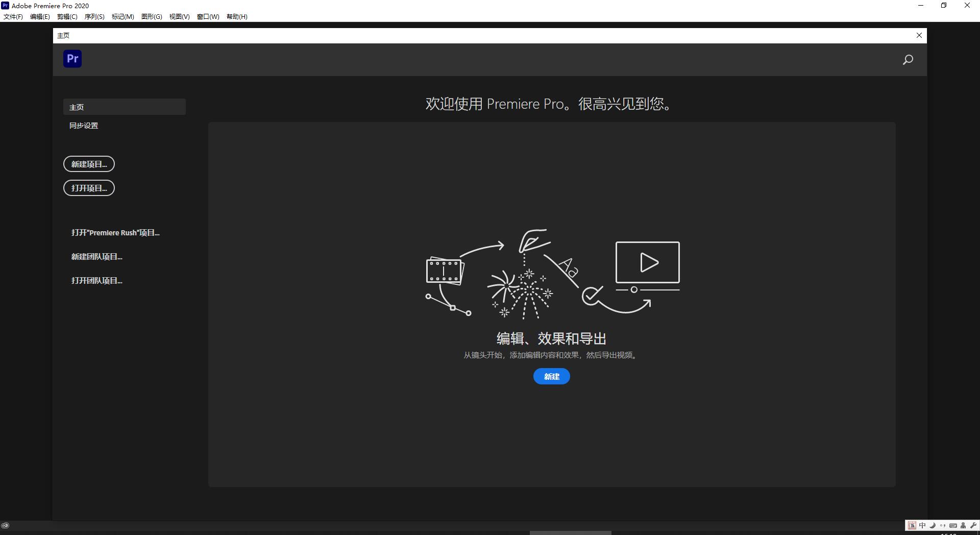Click the Premiere Pro Pr logo icon
This screenshot has height=535, width=980.
(x=72, y=59)
